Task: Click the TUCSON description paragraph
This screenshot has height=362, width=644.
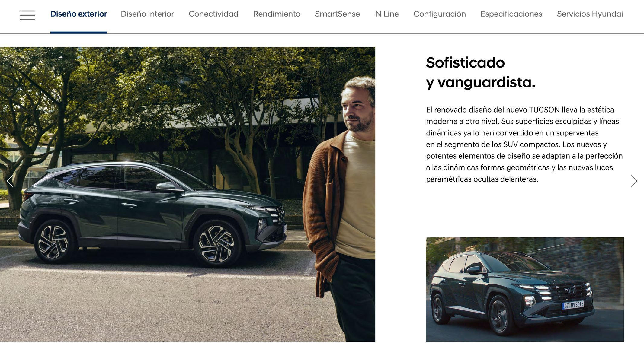Action: tap(524, 144)
